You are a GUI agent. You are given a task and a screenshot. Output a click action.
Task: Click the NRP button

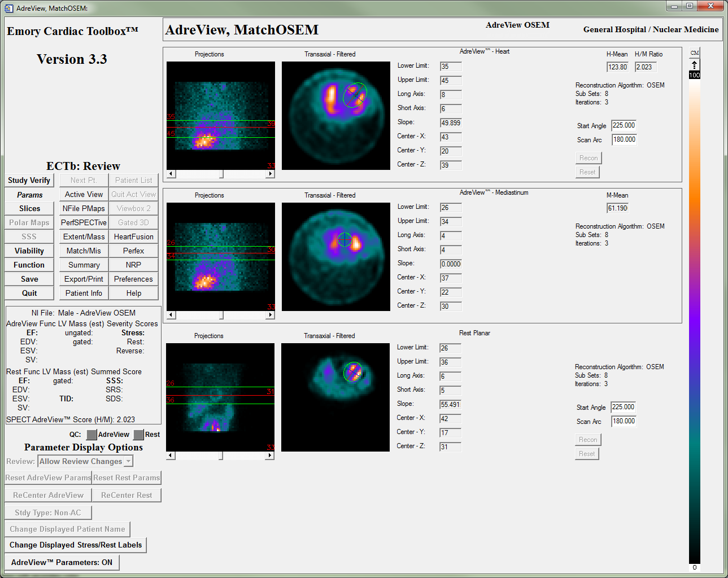pos(133,265)
